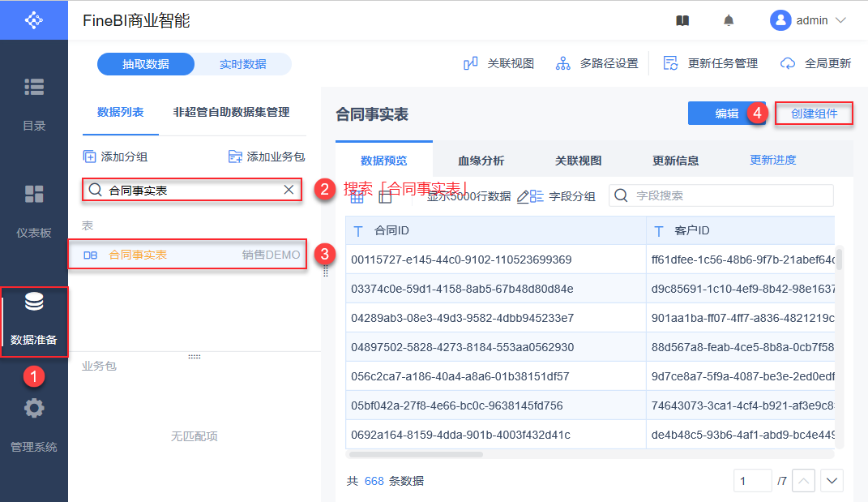
Task: Switch to the 更新信息 tab
Action: point(675,161)
